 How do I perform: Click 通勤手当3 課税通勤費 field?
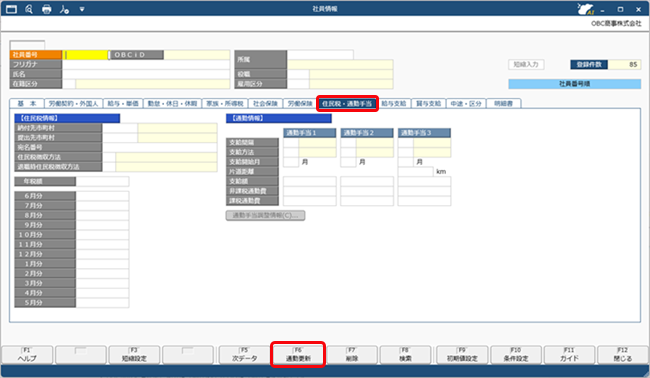(x=424, y=201)
